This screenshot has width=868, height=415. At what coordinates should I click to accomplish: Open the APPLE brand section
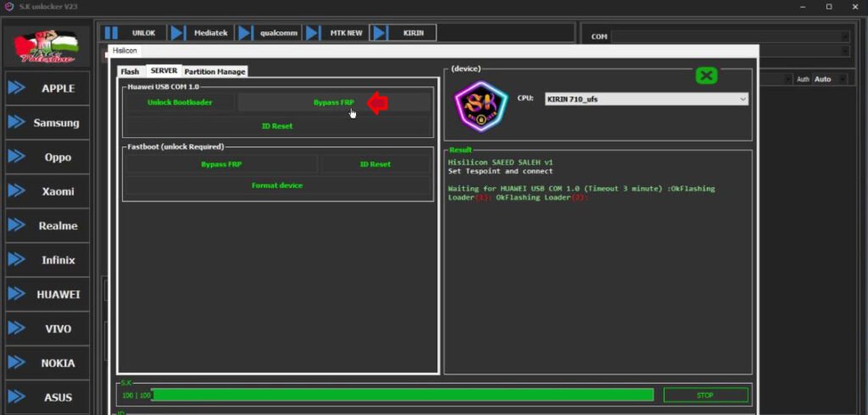tap(47, 88)
